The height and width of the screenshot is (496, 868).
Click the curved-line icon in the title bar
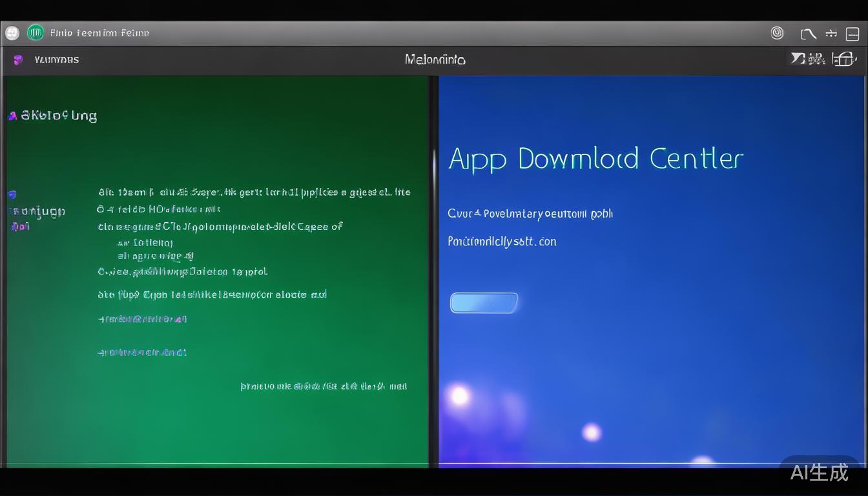click(808, 34)
